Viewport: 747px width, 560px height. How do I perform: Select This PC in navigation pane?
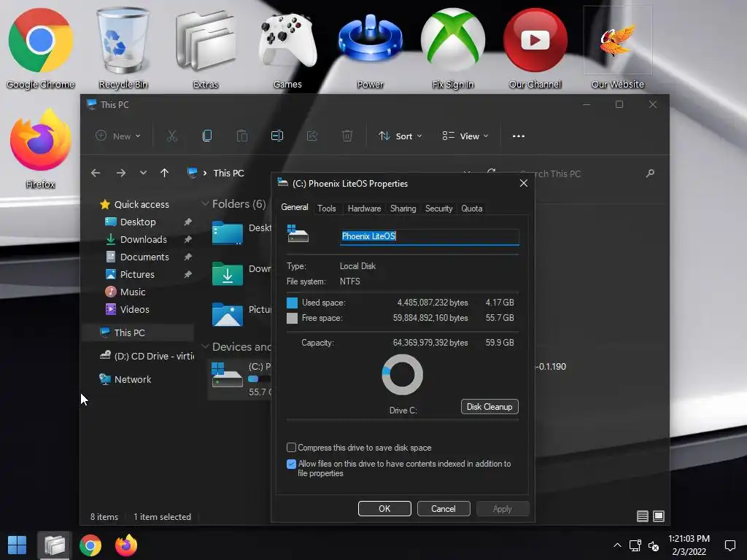pos(138,332)
